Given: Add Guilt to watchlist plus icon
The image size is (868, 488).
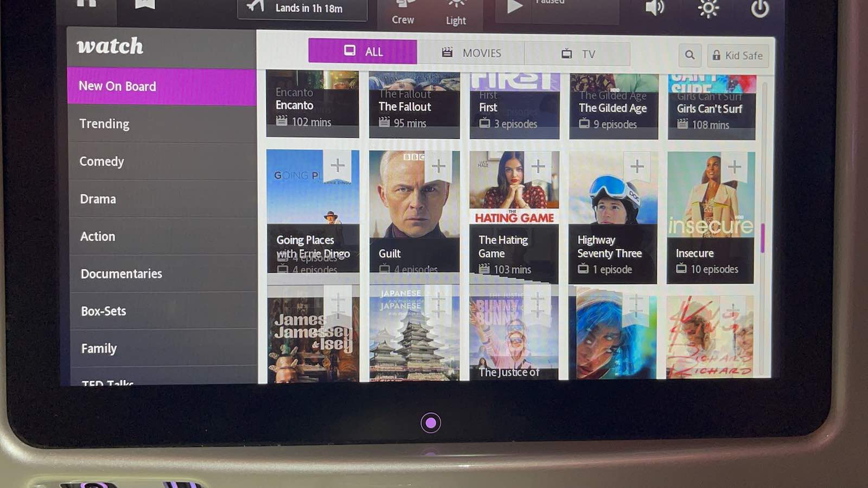Looking at the screenshot, I should click(438, 166).
